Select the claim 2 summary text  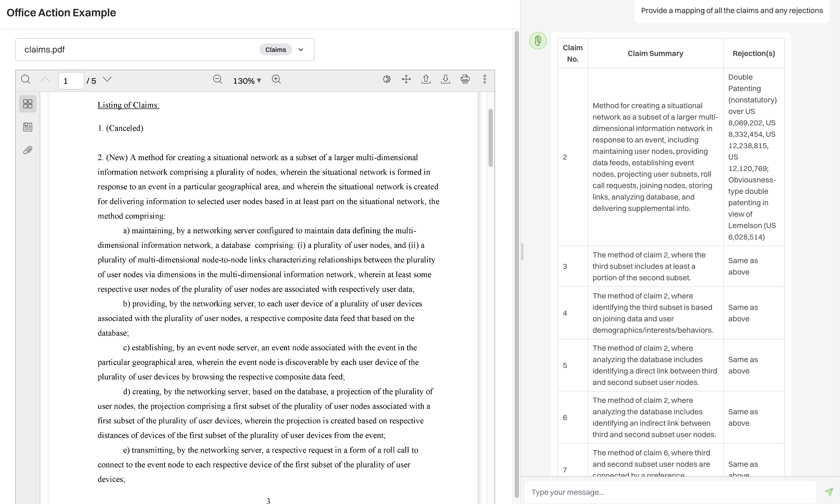click(655, 157)
